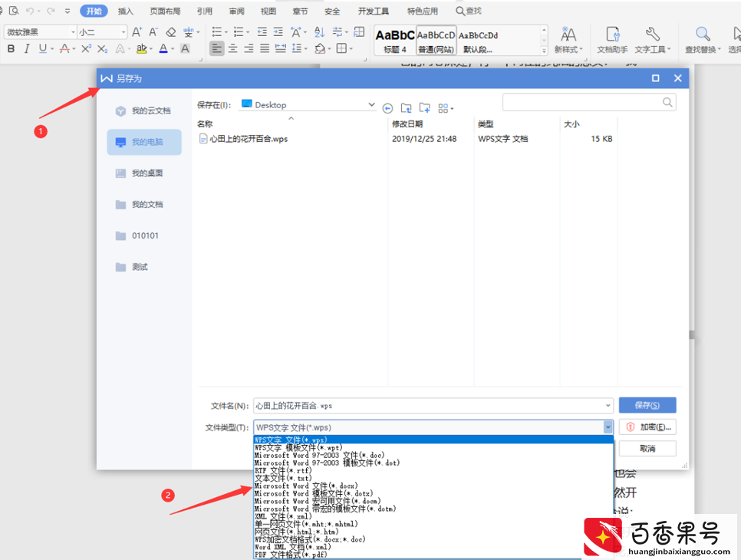Click the Encrypt button
741x560 pixels.
tap(647, 427)
